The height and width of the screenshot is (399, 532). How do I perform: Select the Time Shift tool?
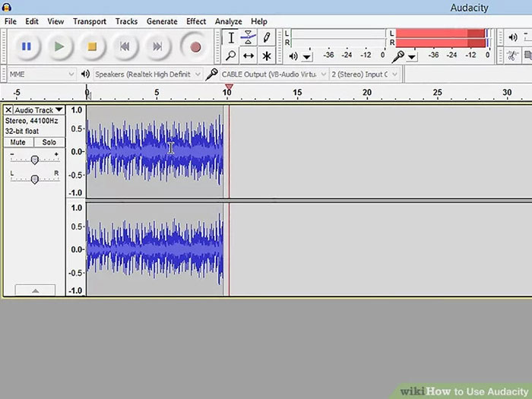249,55
